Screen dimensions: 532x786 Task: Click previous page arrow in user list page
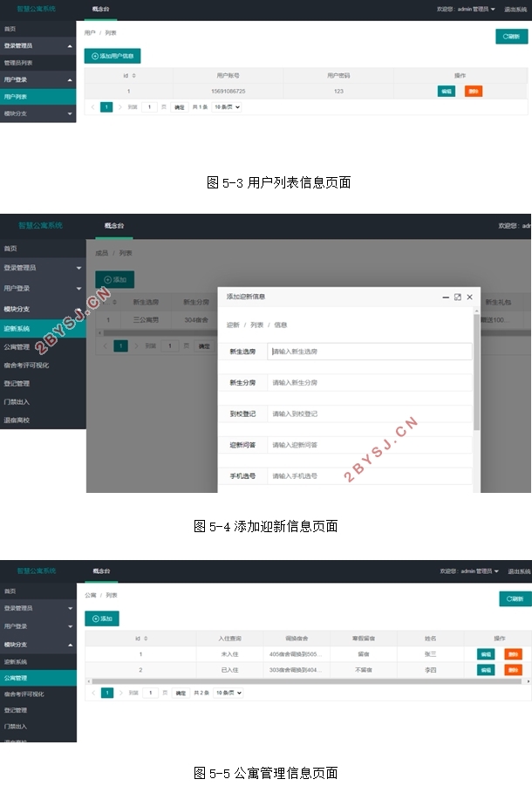pyautogui.click(x=92, y=106)
